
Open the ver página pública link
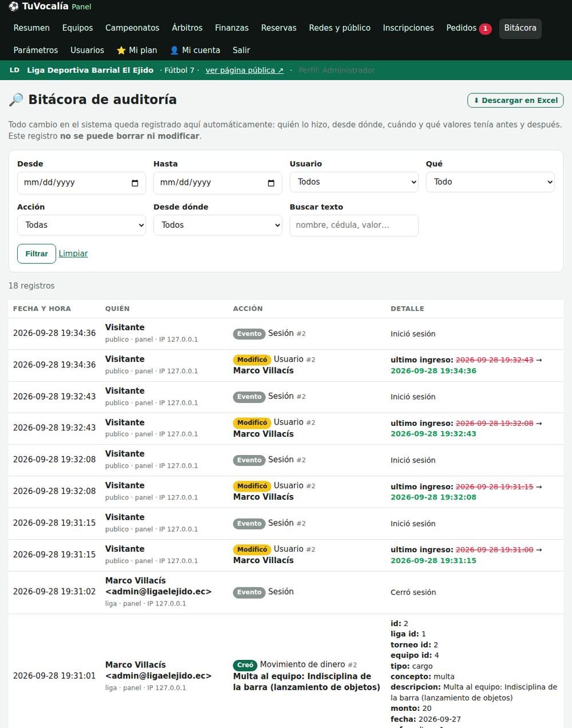[244, 70]
